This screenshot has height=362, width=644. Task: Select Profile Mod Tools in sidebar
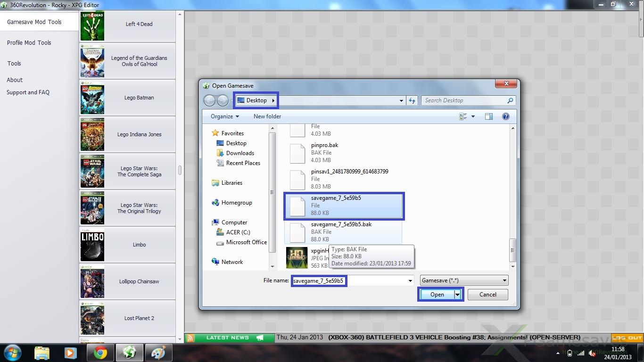click(29, 42)
